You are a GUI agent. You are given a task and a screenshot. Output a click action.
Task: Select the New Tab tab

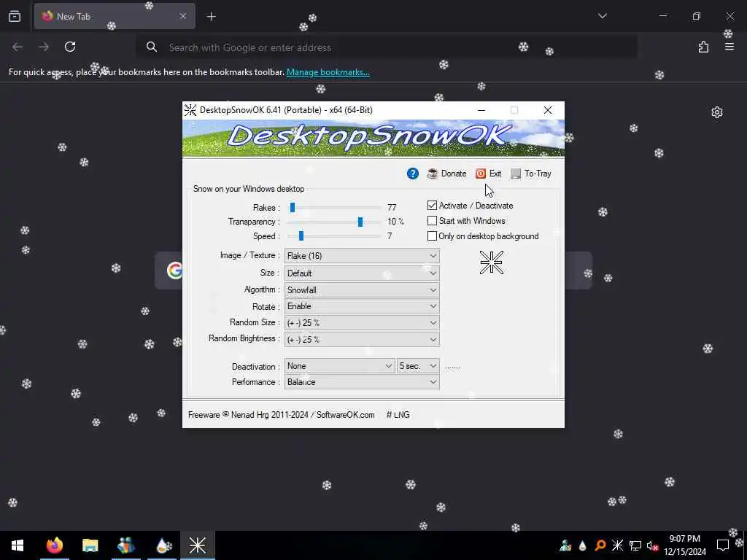pos(115,16)
